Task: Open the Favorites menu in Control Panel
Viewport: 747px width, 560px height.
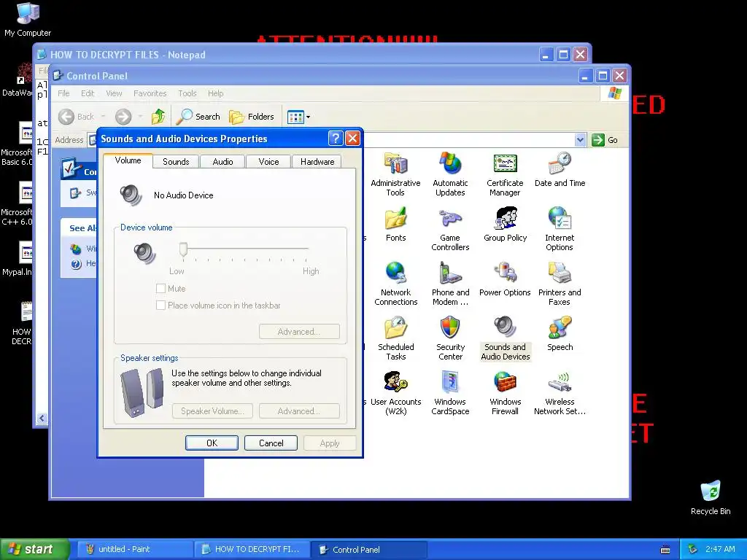Action: pyautogui.click(x=150, y=93)
